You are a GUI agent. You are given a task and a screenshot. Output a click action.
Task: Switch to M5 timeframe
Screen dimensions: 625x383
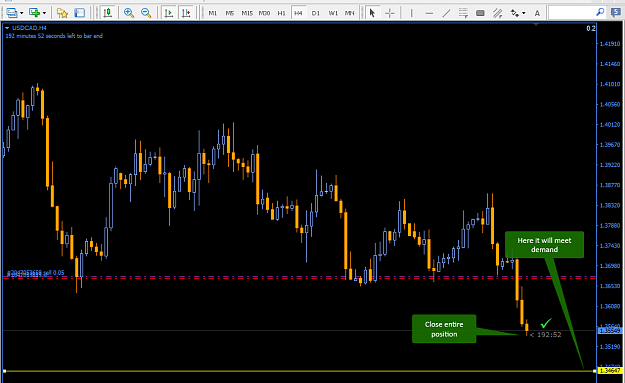click(230, 13)
